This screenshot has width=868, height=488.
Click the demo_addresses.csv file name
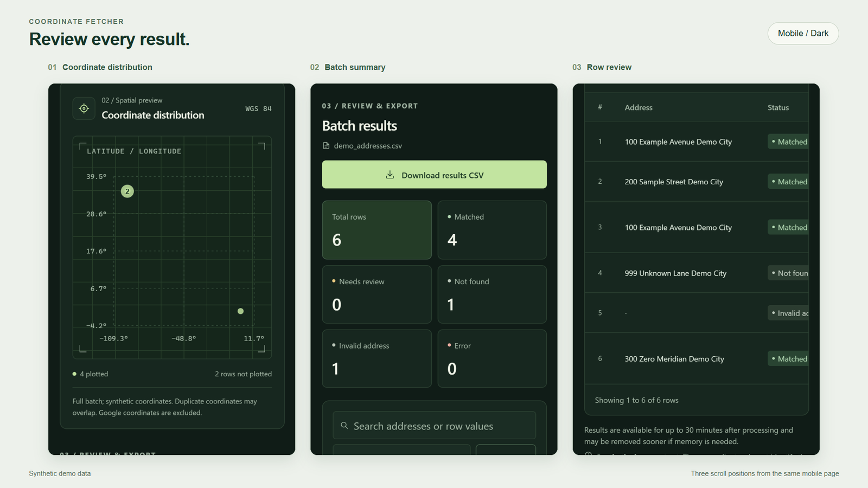point(368,146)
